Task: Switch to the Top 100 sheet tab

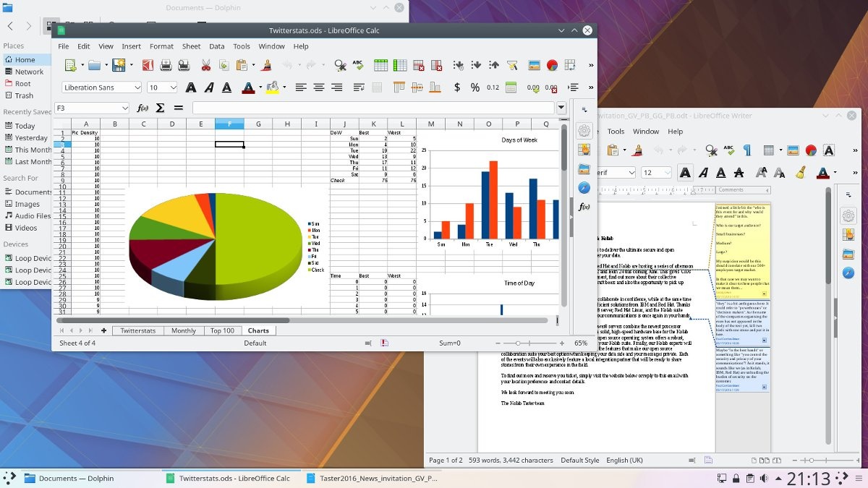Action: [222, 330]
